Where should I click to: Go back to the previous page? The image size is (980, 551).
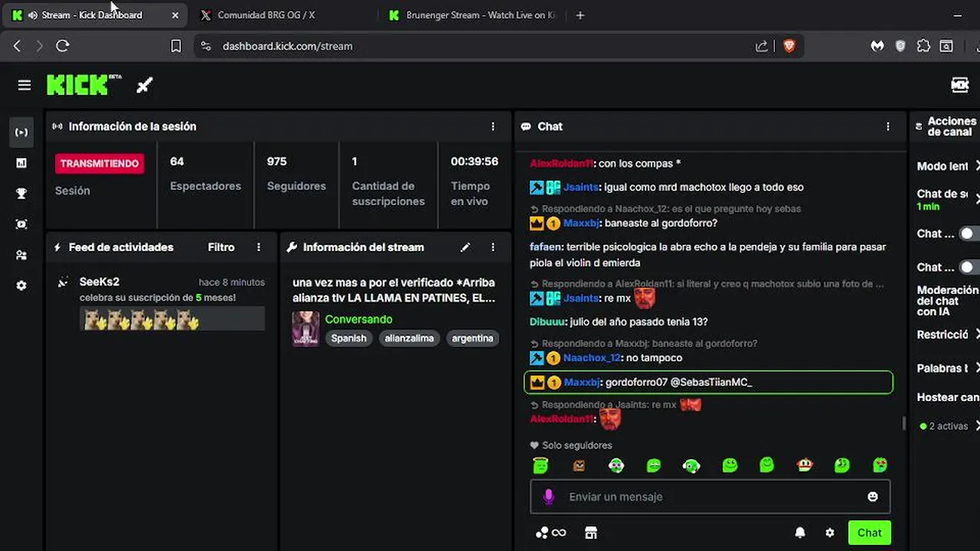tap(17, 46)
